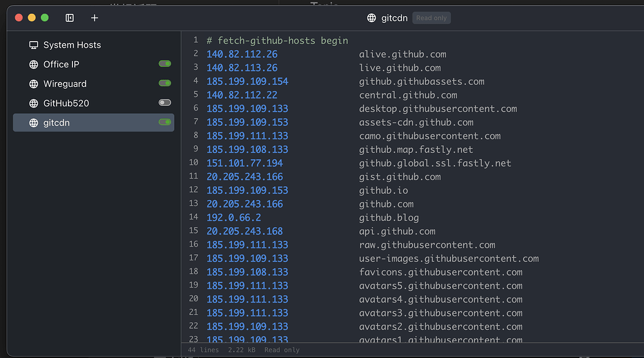Click the gitcdn sidebar globe icon
The height and width of the screenshot is (358, 644).
(x=34, y=123)
